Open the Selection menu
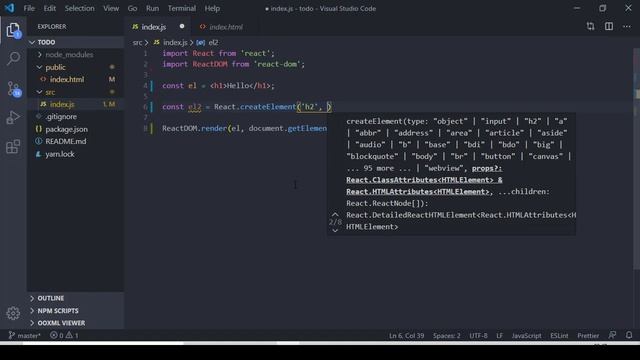Screen dimensions: 640x360 click(x=79, y=8)
